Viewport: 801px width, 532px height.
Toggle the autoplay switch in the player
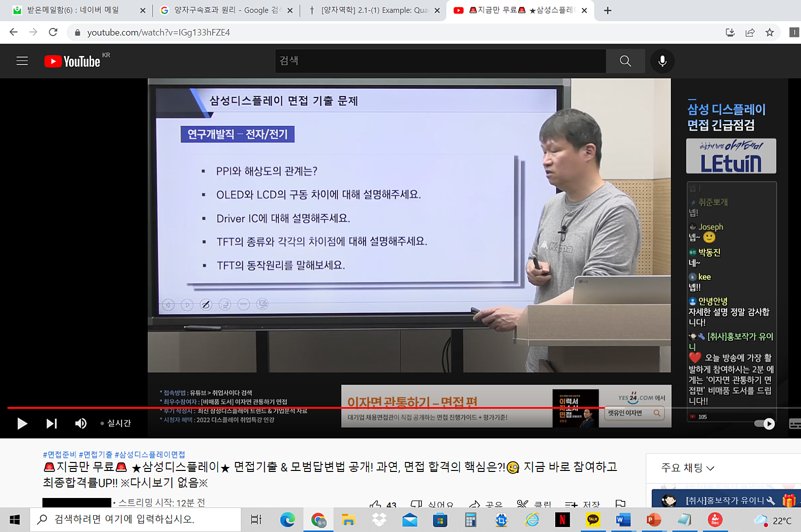(x=764, y=424)
